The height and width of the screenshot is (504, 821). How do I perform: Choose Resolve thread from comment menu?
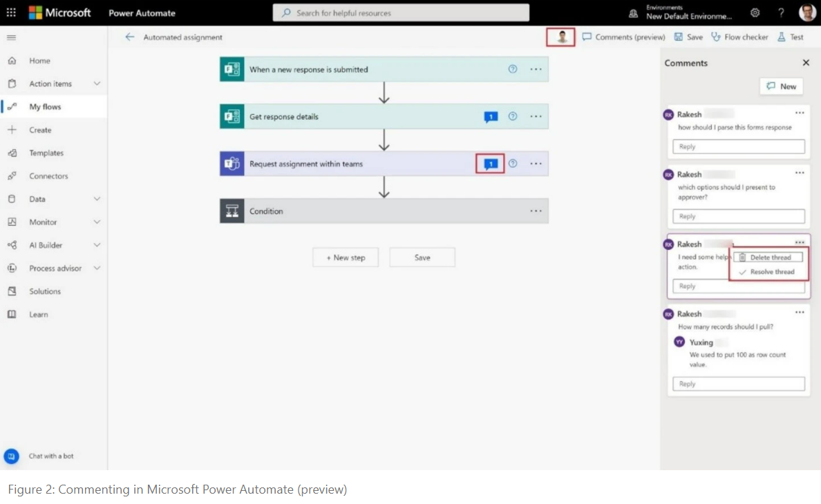(768, 272)
